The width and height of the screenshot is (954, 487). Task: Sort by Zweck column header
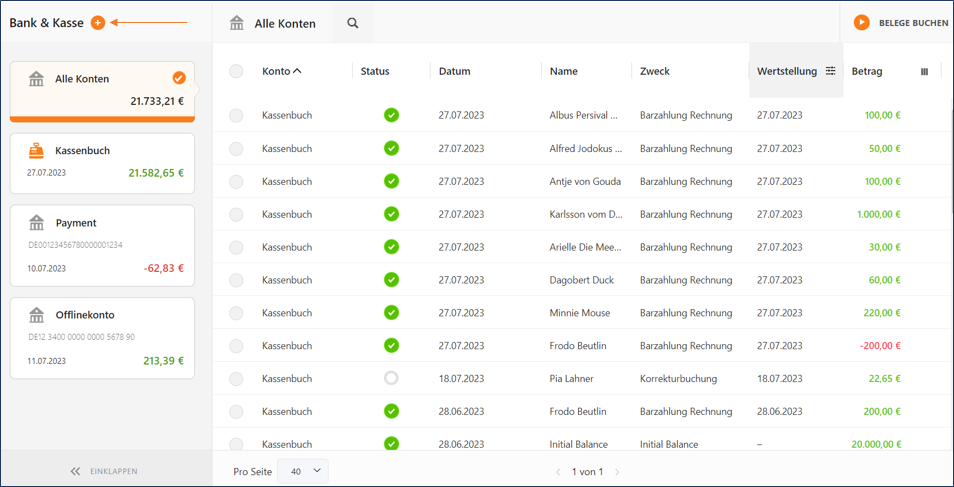coord(655,71)
